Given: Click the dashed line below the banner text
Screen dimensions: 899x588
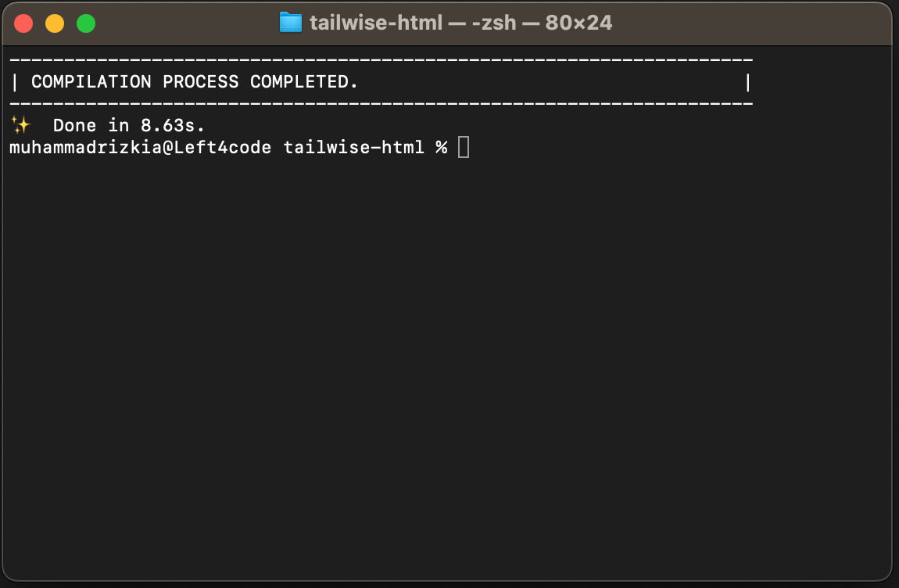Looking at the screenshot, I should (381, 103).
